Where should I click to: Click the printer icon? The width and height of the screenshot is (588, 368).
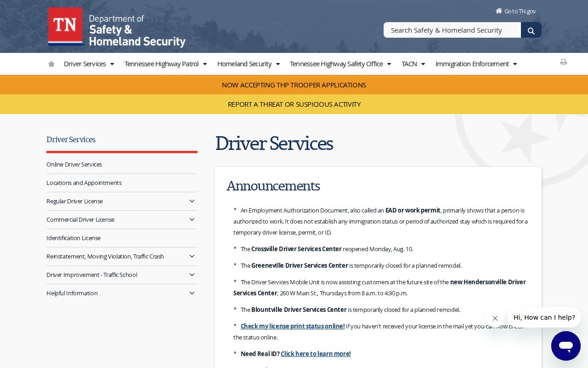click(x=564, y=62)
